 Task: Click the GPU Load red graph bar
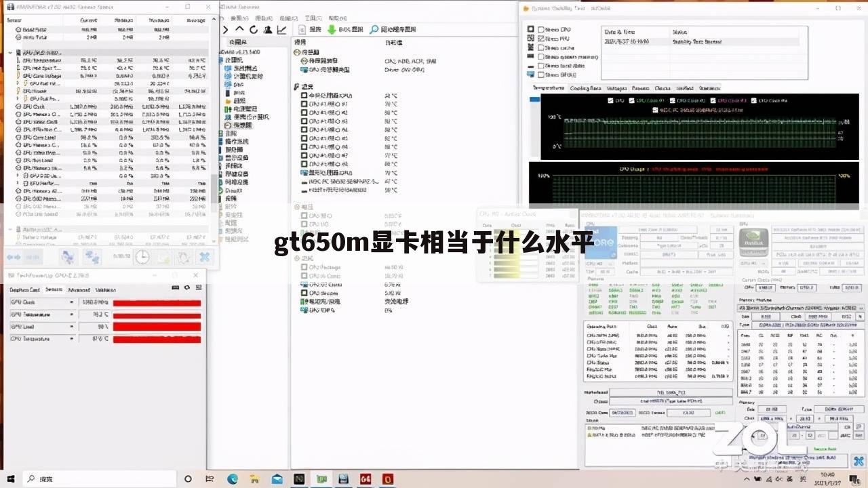[157, 327]
